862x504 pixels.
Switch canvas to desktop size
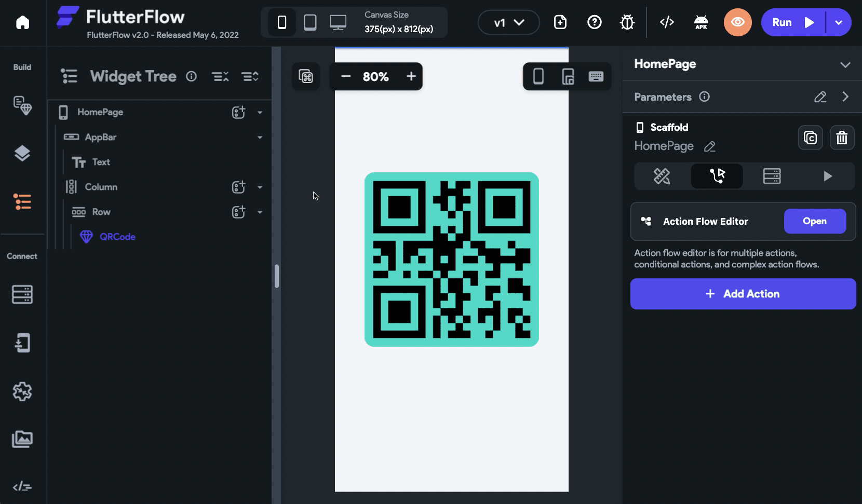coord(338,22)
